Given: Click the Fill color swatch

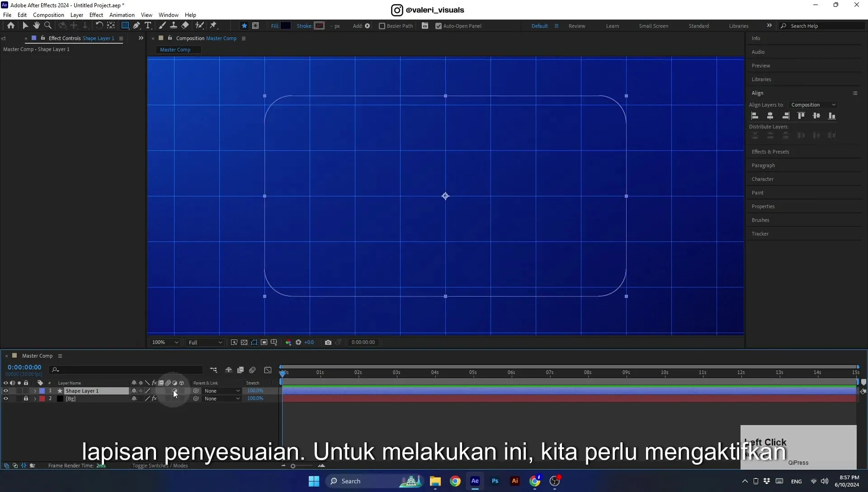Looking at the screenshot, I should [286, 26].
